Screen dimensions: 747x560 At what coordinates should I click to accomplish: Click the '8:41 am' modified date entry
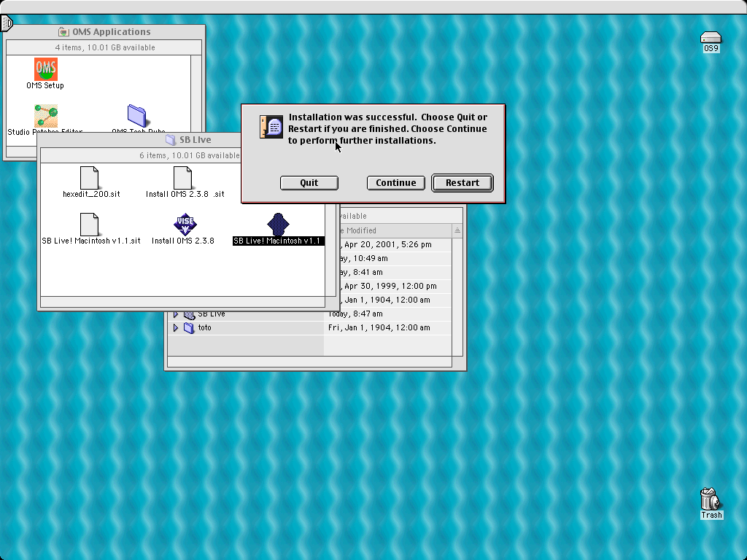[368, 272]
